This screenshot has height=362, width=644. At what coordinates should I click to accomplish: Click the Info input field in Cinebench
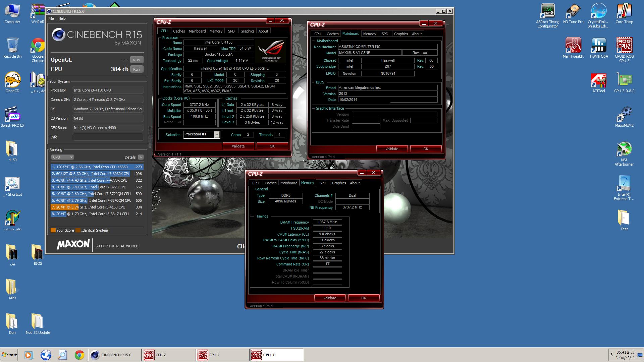point(108,137)
